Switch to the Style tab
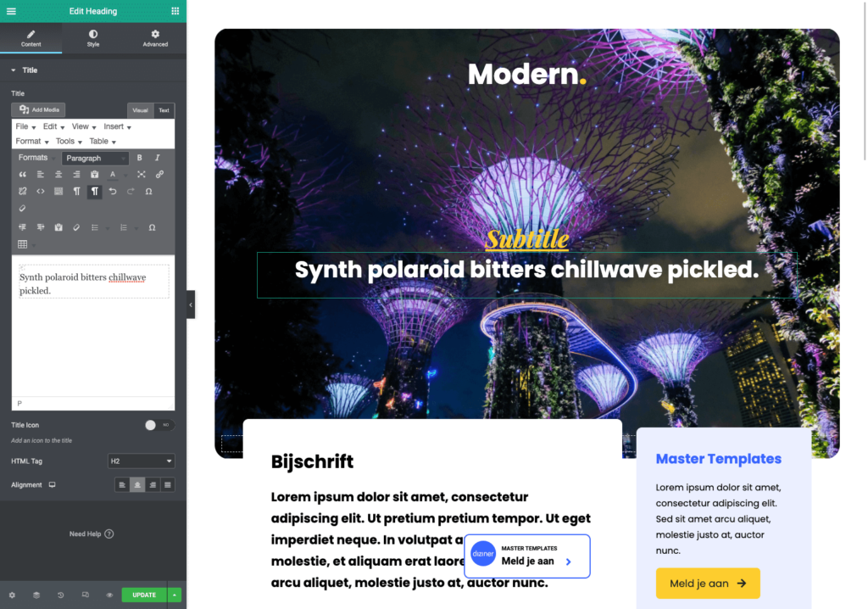The image size is (868, 609). coord(93,38)
